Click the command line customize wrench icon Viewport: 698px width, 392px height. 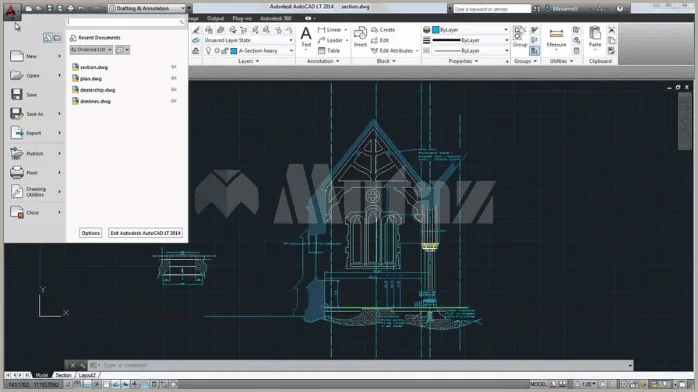coord(83,365)
